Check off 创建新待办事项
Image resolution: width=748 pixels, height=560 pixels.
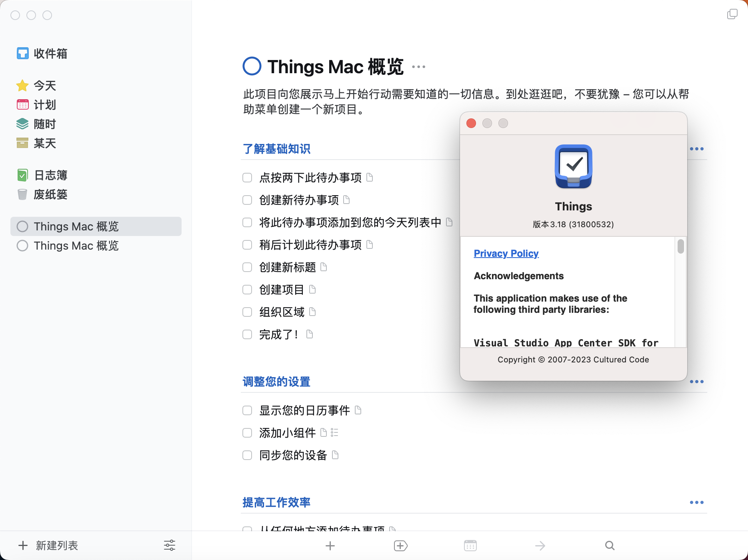247,200
